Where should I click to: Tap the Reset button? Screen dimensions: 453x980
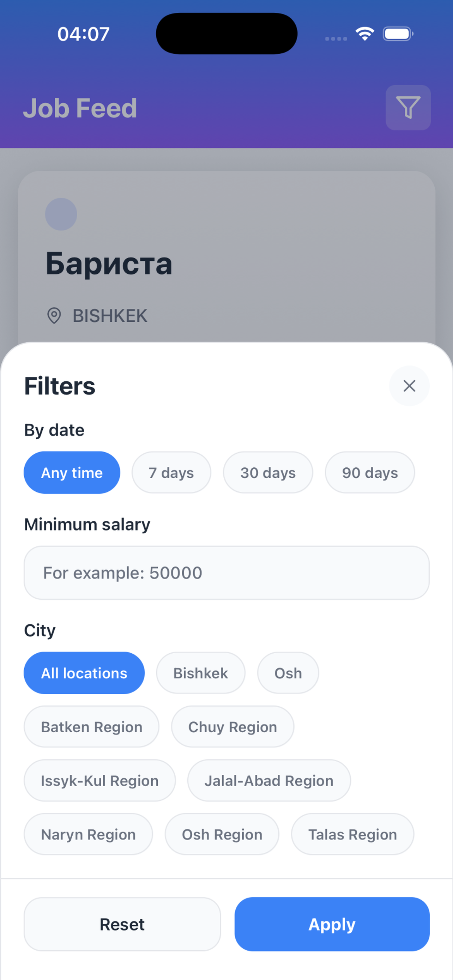[122, 924]
